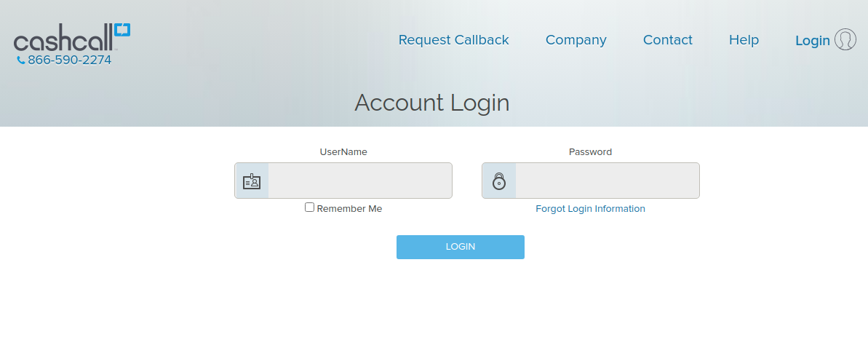Click the Remember Me label text
The image size is (868, 348).
(x=349, y=209)
